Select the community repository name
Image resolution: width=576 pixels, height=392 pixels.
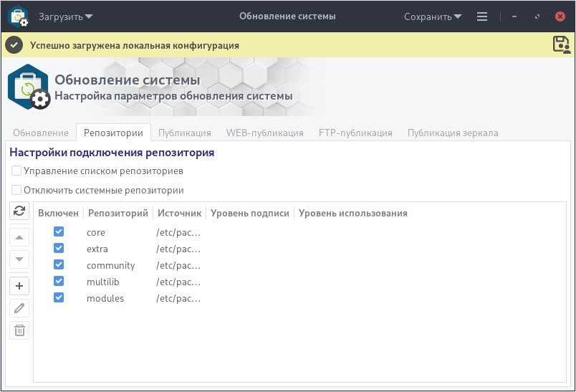coord(111,266)
